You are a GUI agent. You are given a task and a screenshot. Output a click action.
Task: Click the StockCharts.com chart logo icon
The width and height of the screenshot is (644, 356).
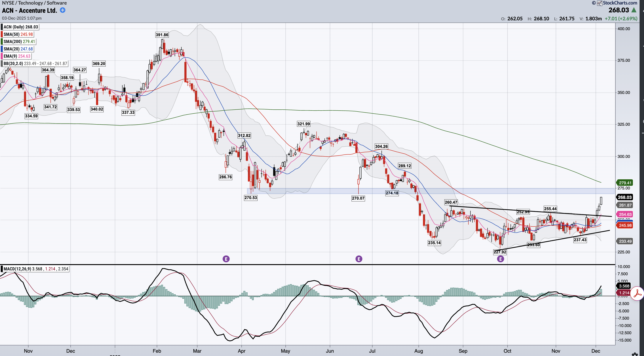coord(600,3)
